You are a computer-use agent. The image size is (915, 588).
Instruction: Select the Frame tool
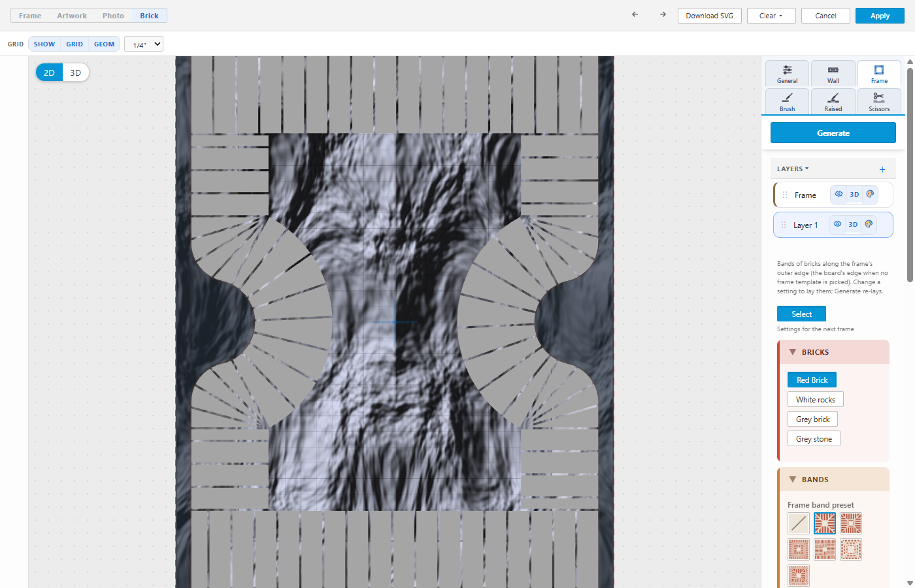(879, 74)
